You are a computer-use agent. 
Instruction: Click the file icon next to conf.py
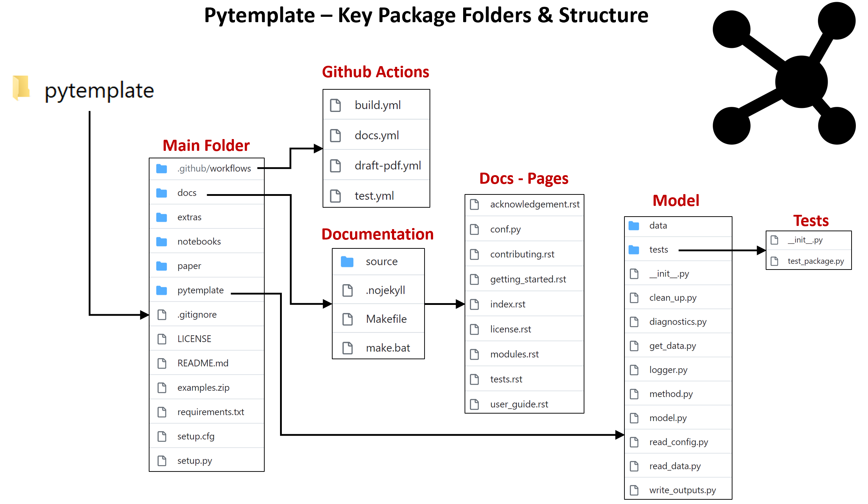[475, 229]
